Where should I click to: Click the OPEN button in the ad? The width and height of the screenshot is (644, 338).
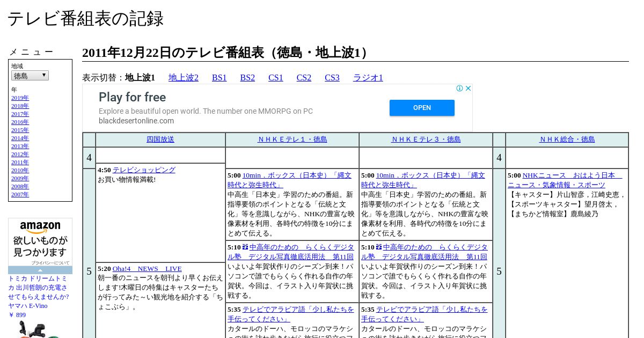tap(422, 108)
